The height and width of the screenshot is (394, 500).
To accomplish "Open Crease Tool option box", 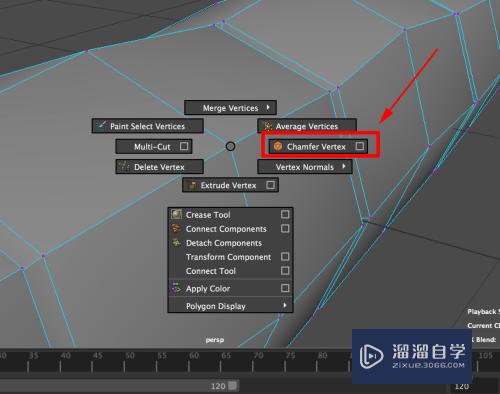I will point(285,214).
